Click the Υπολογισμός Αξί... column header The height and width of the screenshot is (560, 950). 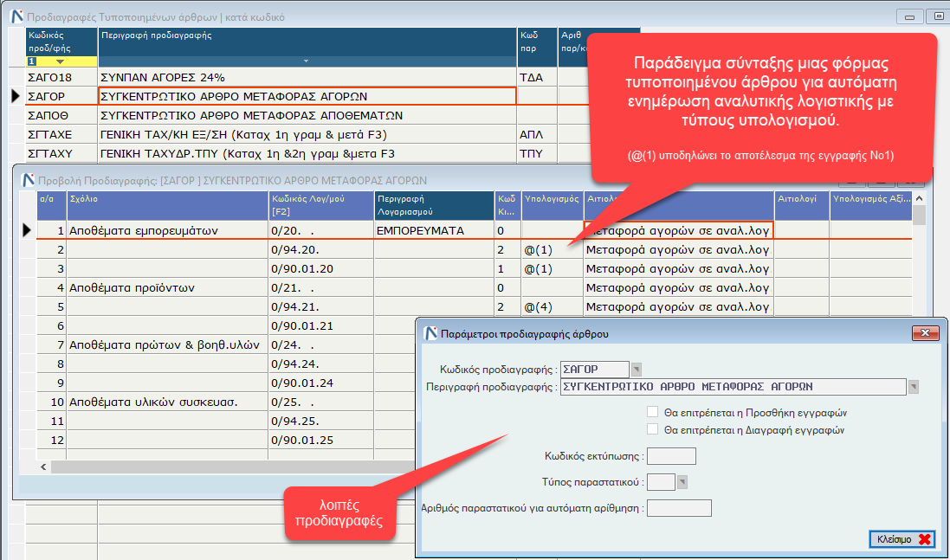[x=870, y=205]
